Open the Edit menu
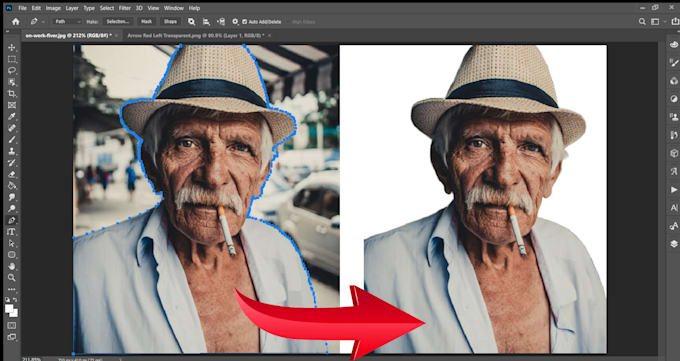This screenshot has height=361, width=680. pyautogui.click(x=36, y=8)
